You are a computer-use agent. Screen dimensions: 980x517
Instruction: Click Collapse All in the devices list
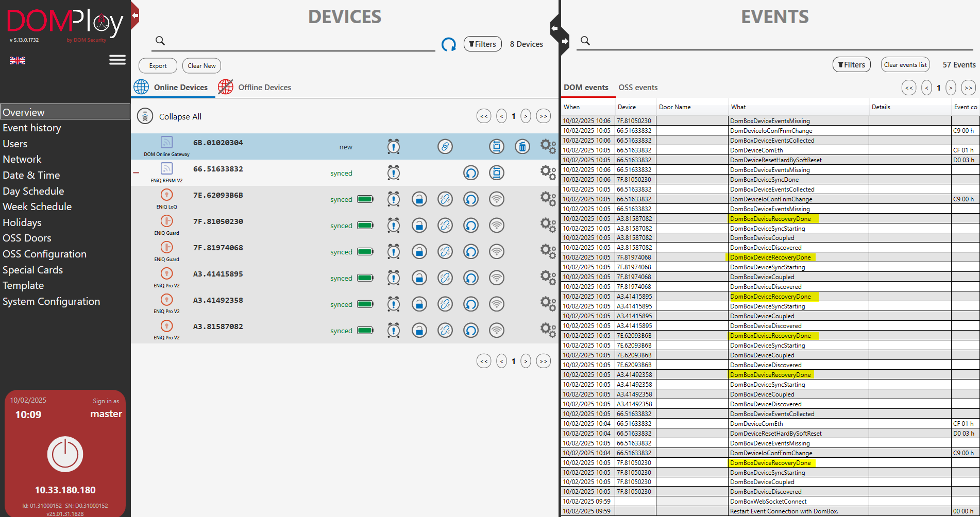click(170, 116)
